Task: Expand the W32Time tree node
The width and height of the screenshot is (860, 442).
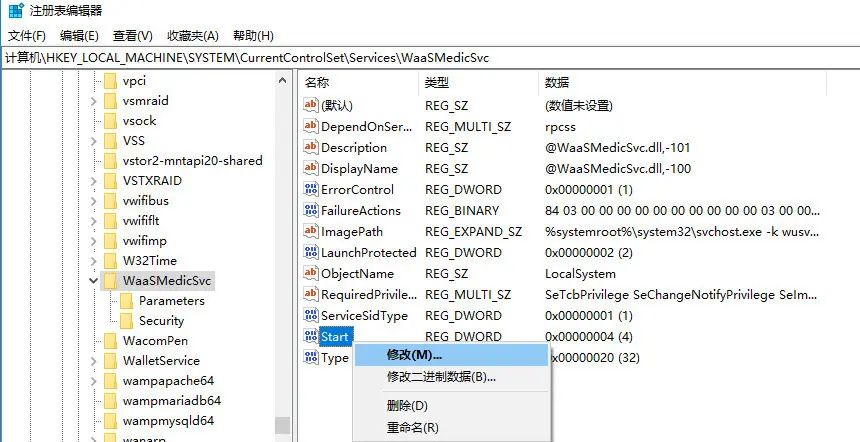Action: click(93, 260)
